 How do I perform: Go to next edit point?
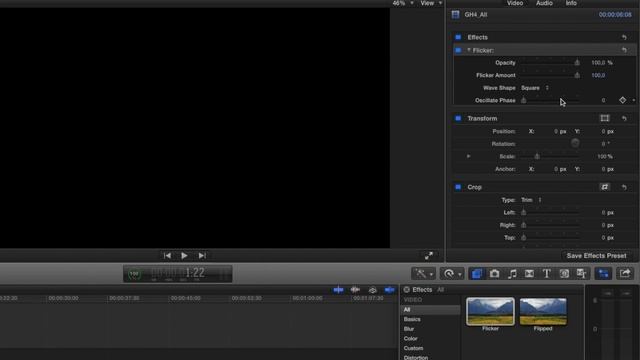pyautogui.click(x=202, y=256)
